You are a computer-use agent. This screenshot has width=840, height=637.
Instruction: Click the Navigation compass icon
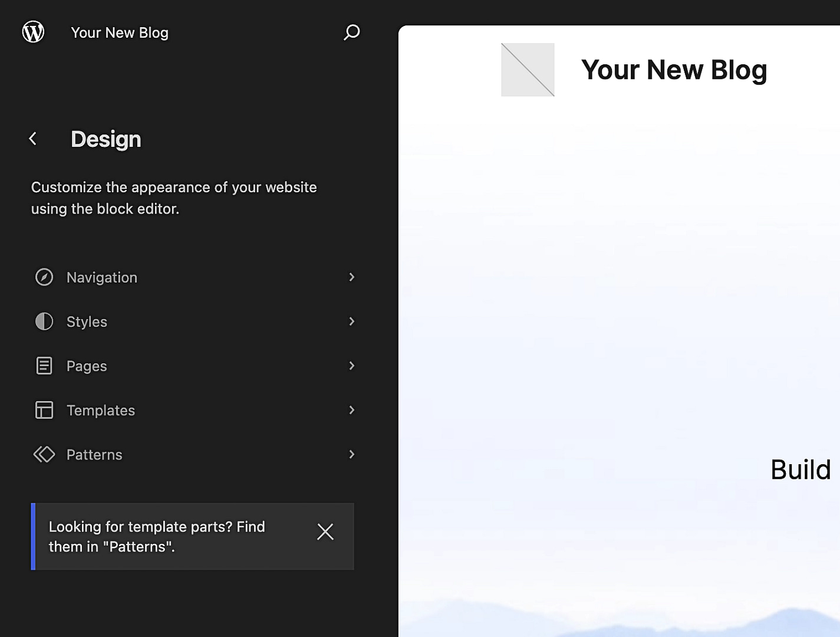44,277
